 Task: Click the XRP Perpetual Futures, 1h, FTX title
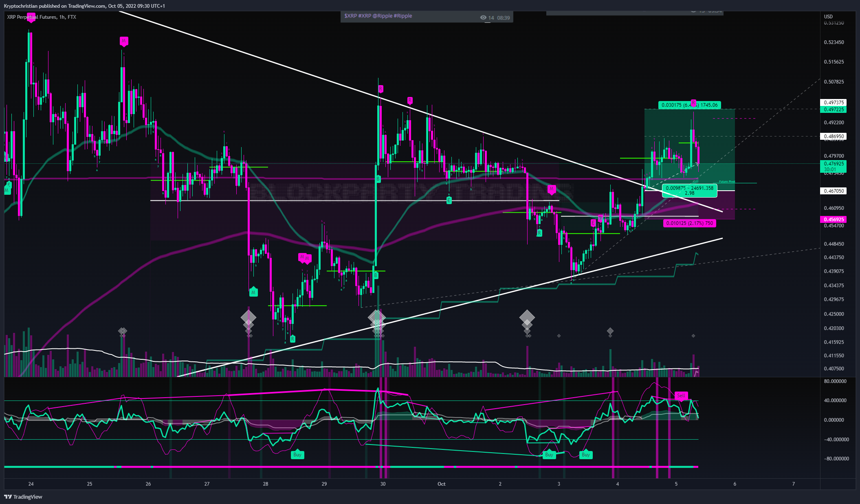click(42, 17)
